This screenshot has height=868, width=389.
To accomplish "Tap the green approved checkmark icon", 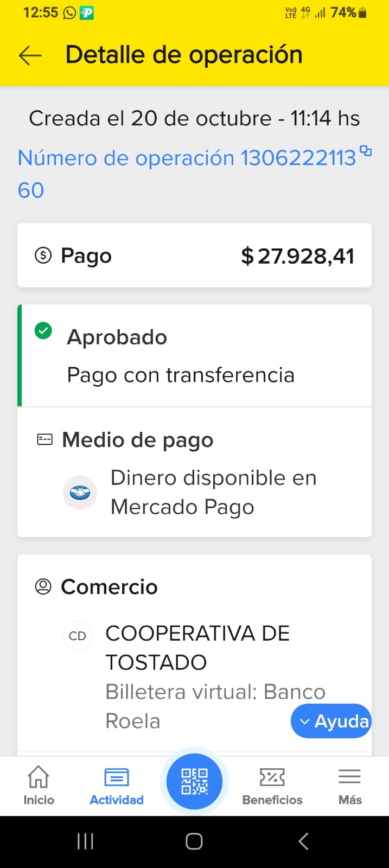I will pos(43,330).
